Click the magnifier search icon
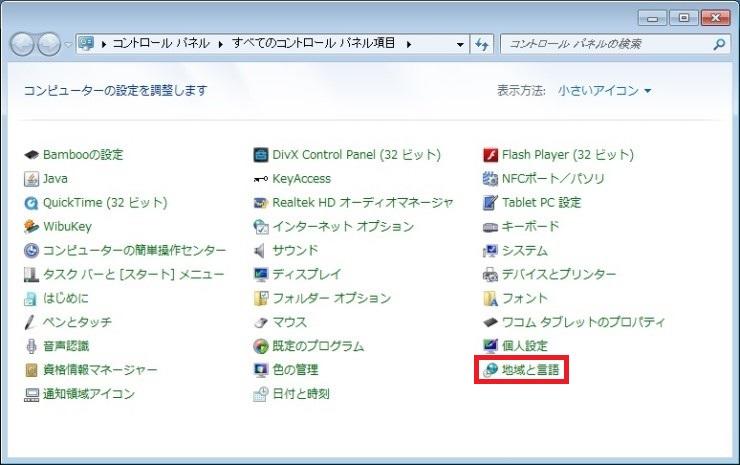This screenshot has width=740, height=465. click(x=719, y=44)
